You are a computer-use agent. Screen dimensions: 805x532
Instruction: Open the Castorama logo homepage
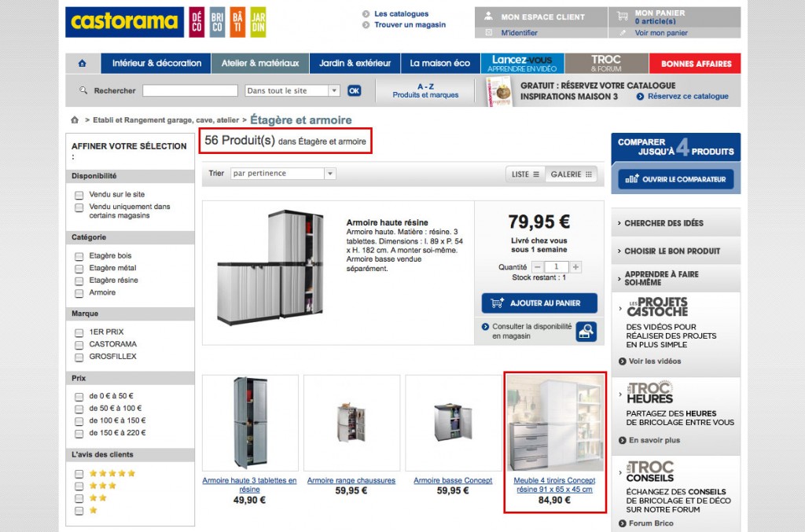[124, 22]
